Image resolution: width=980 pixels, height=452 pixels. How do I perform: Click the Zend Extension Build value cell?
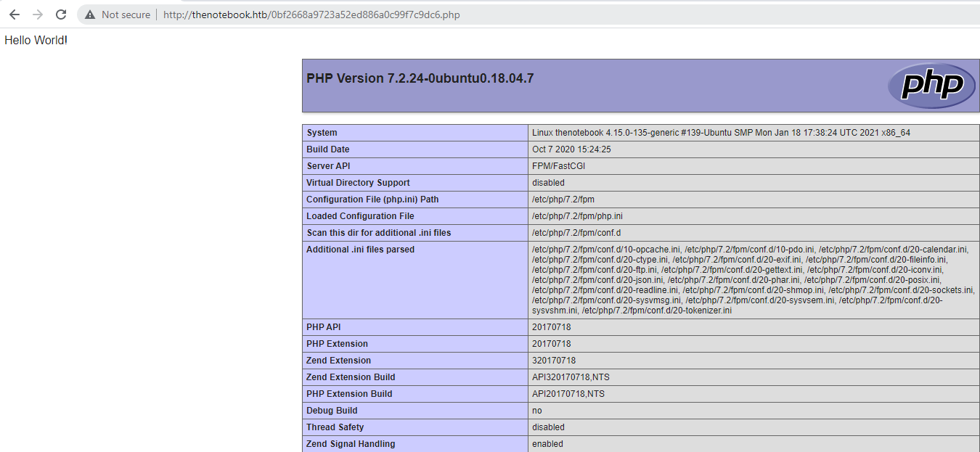point(568,377)
